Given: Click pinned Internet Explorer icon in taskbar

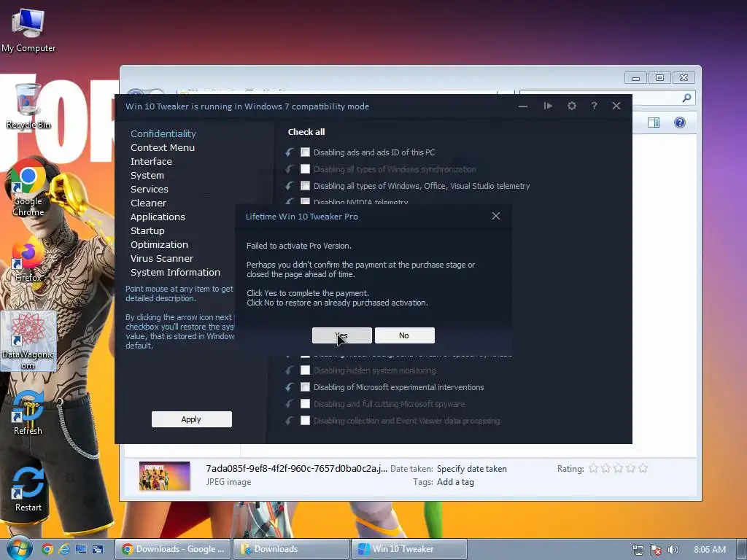Looking at the screenshot, I should coord(64,549).
